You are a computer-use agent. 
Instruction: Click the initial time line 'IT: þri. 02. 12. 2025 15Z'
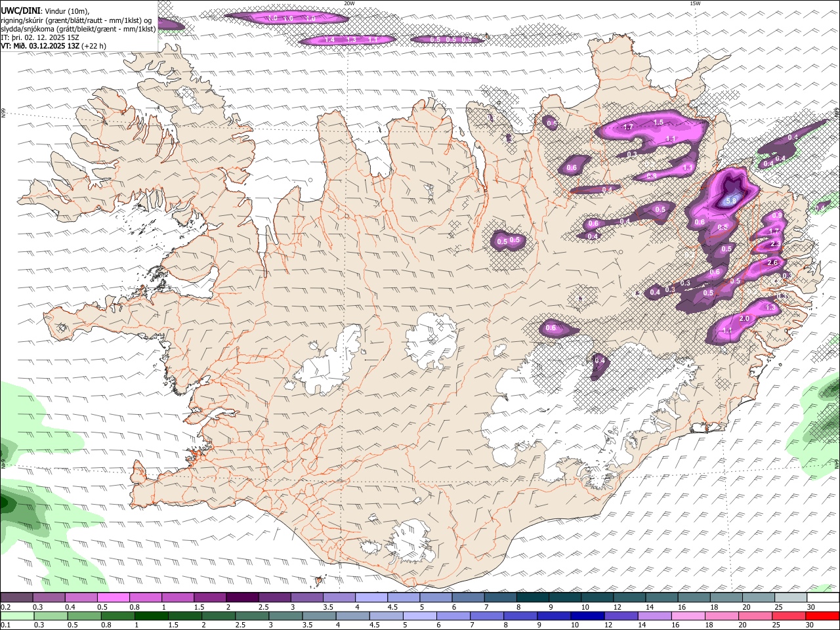pyautogui.click(x=40, y=37)
